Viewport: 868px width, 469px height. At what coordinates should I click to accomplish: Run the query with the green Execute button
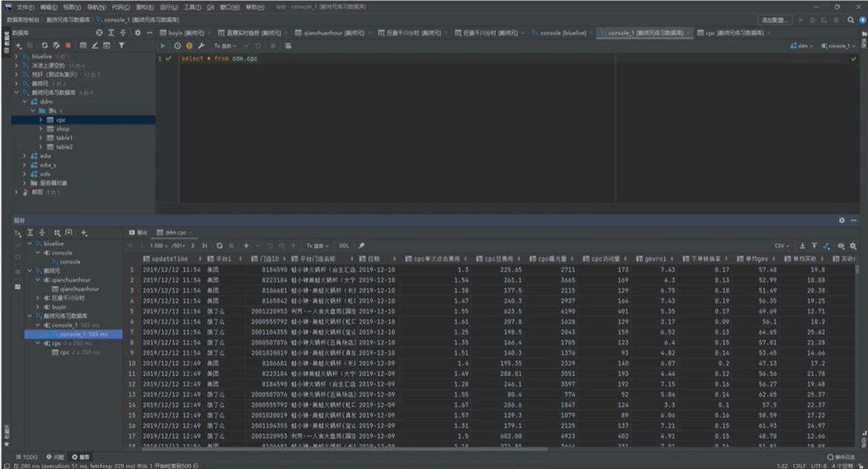(164, 46)
